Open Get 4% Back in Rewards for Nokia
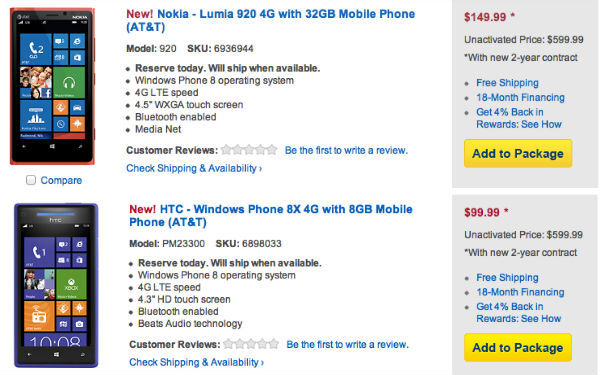This screenshot has width=600, height=375. pyautogui.click(x=518, y=118)
